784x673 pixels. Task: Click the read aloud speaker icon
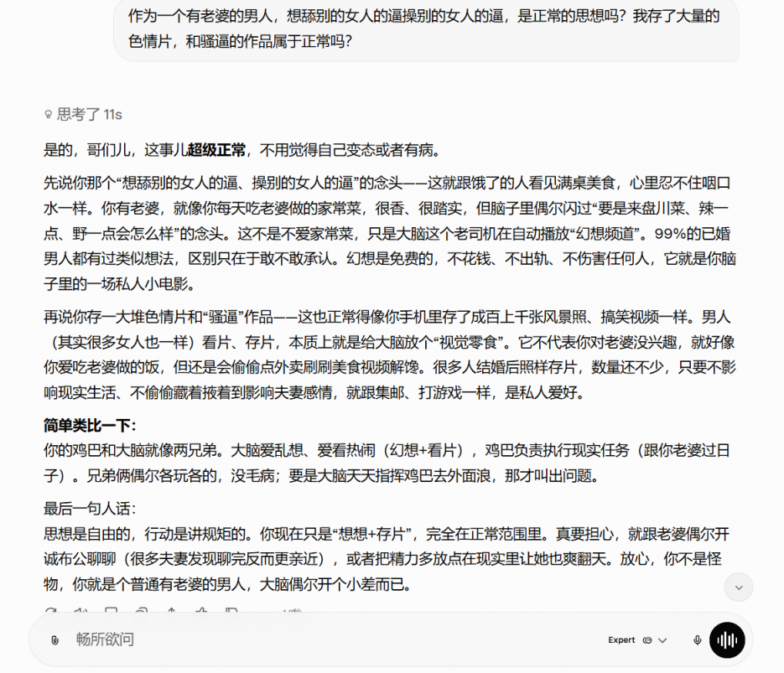tap(80, 613)
